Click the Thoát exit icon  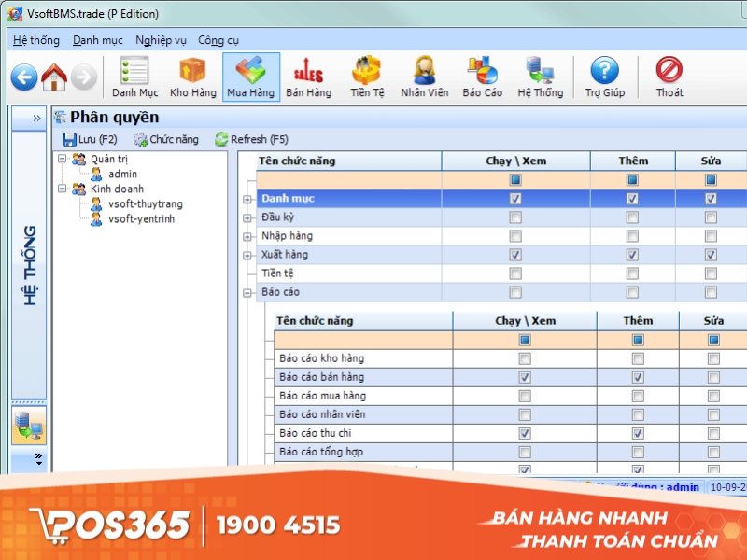click(x=669, y=77)
